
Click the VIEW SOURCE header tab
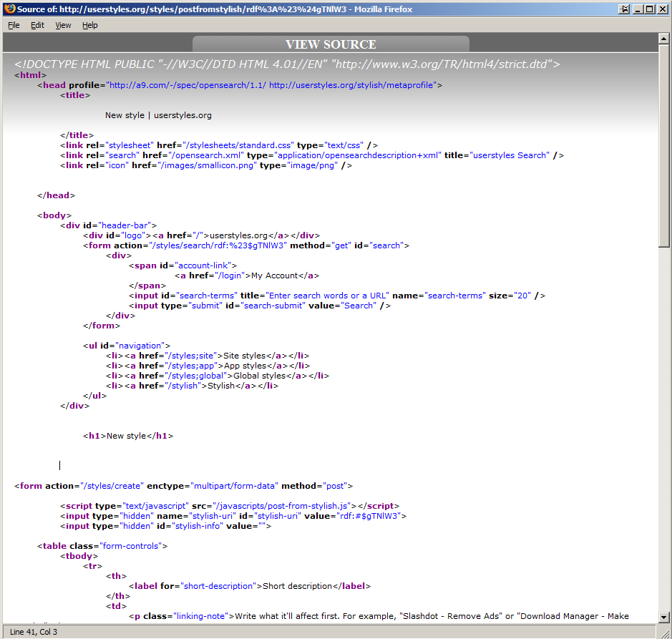[x=331, y=44]
